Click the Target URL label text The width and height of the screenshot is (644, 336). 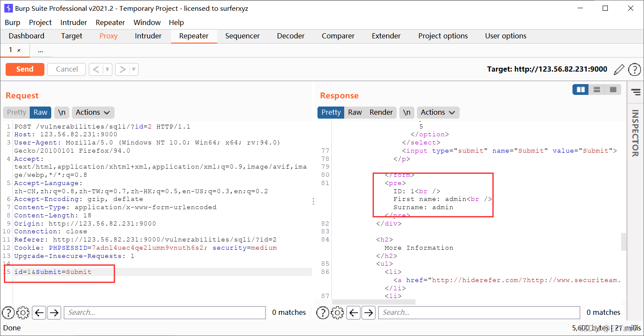[x=547, y=69]
